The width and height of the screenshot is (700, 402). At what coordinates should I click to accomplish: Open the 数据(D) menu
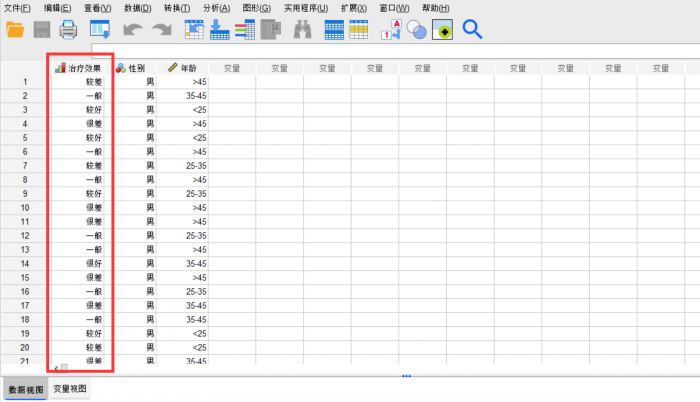[x=138, y=8]
